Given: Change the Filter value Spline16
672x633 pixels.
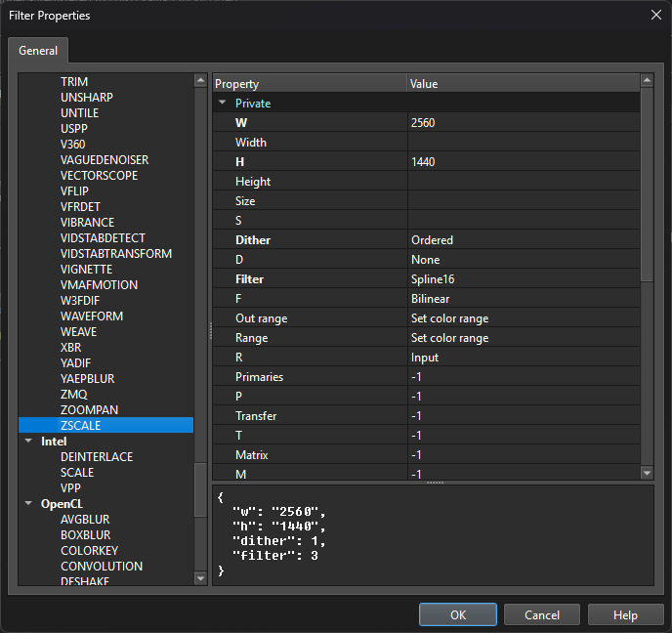Looking at the screenshot, I should coord(523,279).
